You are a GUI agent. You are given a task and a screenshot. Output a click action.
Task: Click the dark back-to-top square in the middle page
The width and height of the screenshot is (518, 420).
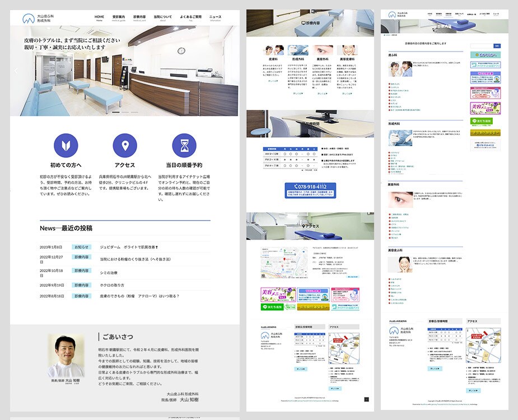366,399
